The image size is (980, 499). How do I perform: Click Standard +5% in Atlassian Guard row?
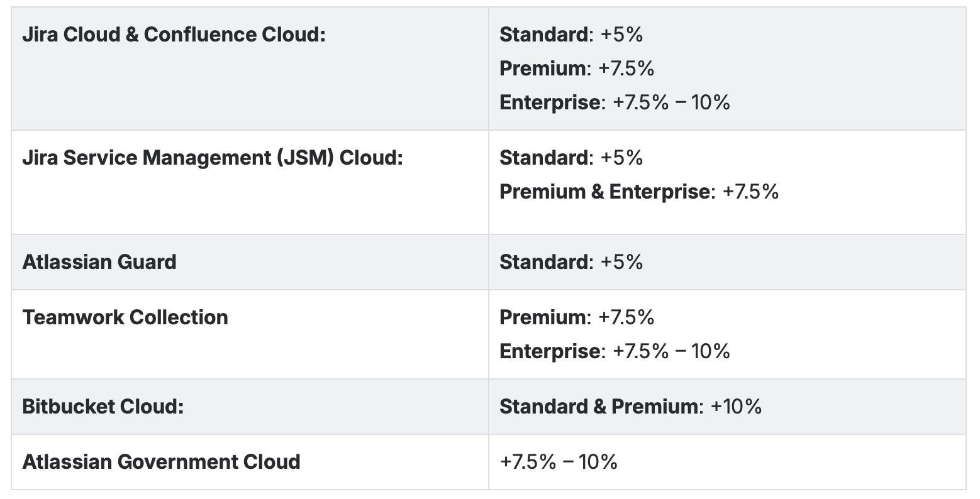(x=571, y=262)
